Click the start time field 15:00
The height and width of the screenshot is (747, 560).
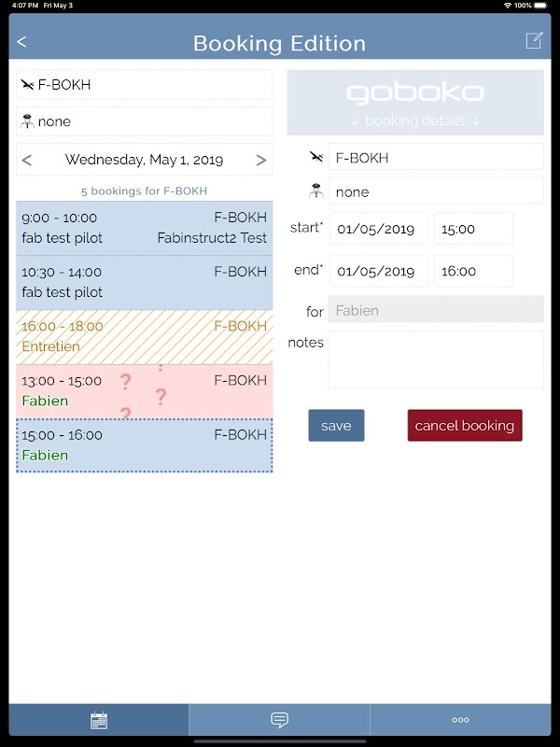pyautogui.click(x=473, y=229)
